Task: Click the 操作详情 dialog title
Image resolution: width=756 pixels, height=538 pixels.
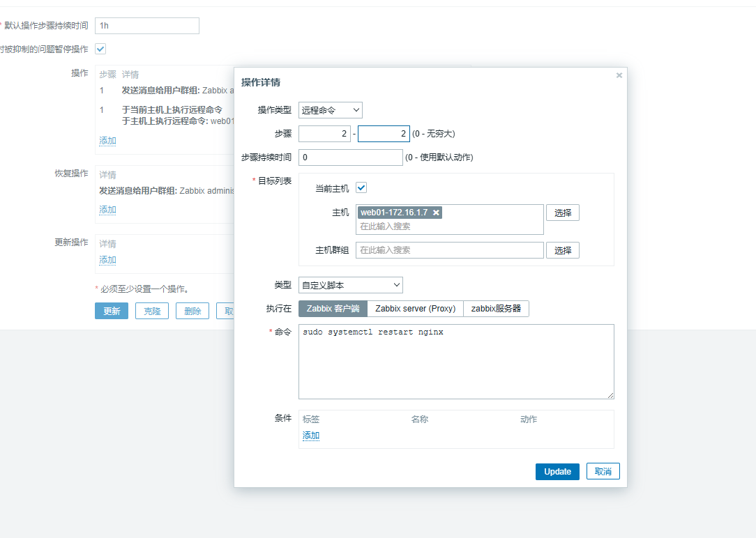Action: pos(260,82)
